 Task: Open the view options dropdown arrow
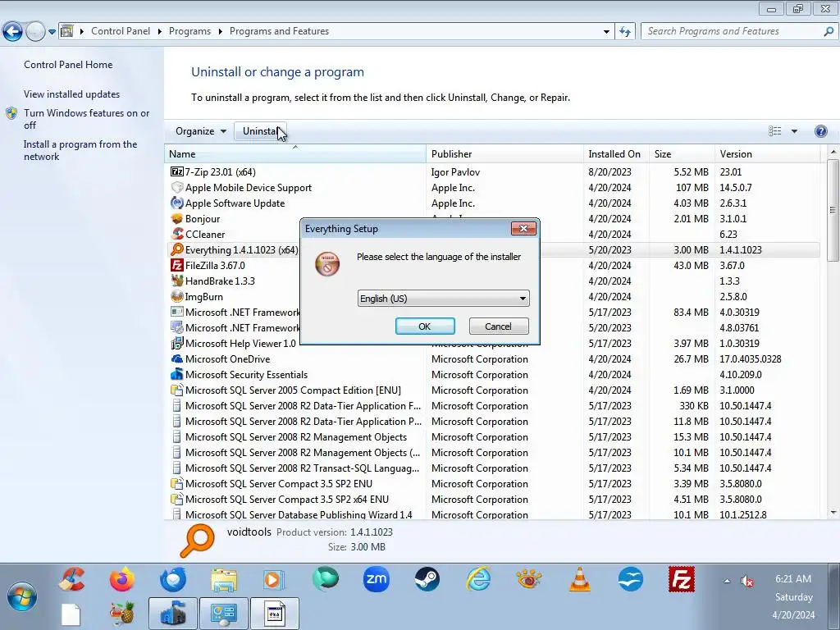(794, 131)
